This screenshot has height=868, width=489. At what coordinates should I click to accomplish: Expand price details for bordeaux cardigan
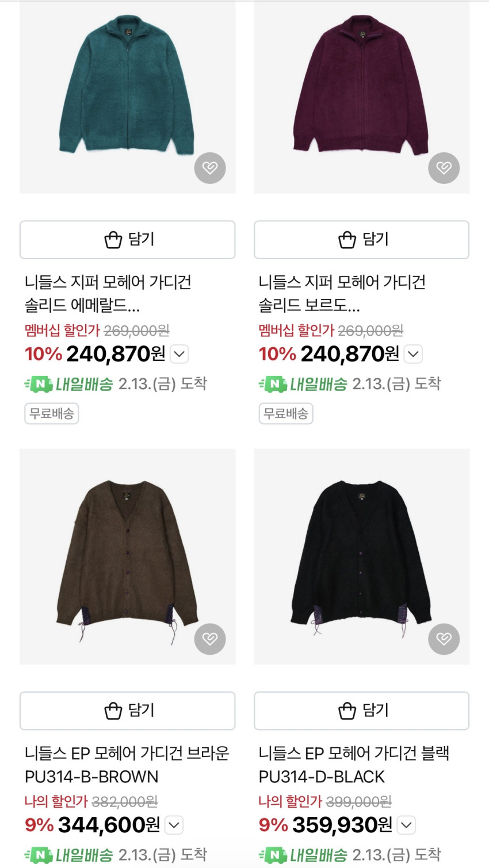pyautogui.click(x=413, y=354)
